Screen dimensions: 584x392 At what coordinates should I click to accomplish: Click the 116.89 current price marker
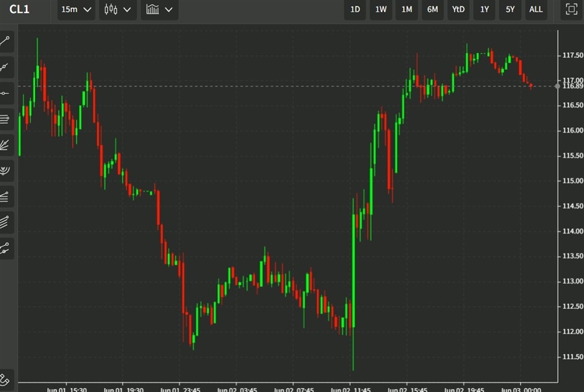point(571,86)
